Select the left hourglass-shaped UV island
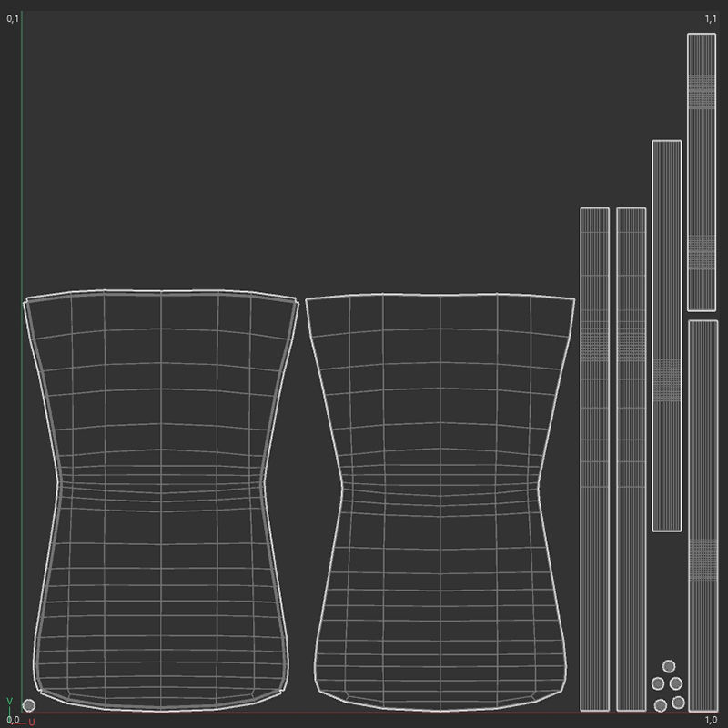The height and width of the screenshot is (728, 728). point(161,500)
